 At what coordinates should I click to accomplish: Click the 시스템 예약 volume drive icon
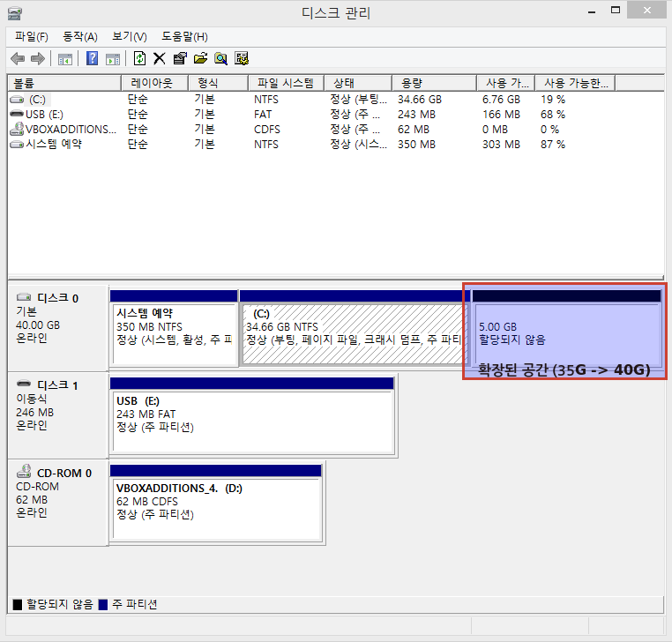pos(17,144)
